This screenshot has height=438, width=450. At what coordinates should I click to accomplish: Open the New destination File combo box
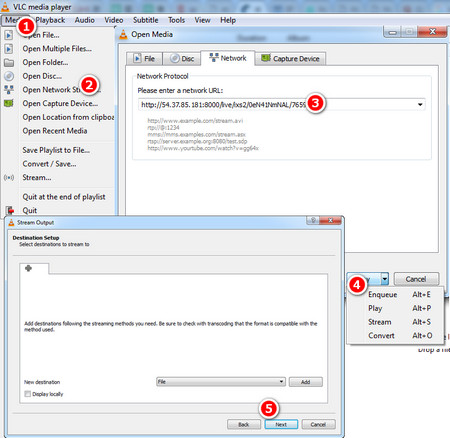[x=221, y=382]
